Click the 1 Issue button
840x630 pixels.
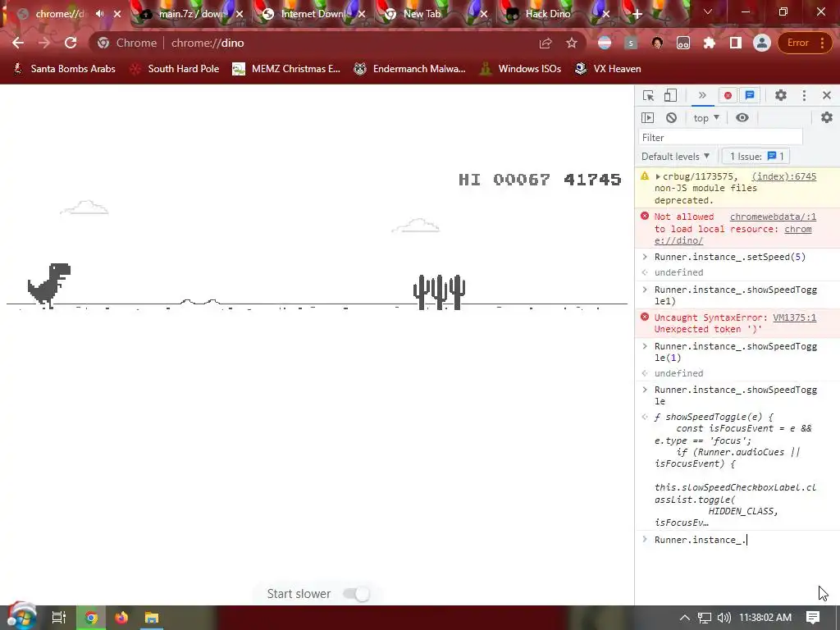click(x=756, y=157)
